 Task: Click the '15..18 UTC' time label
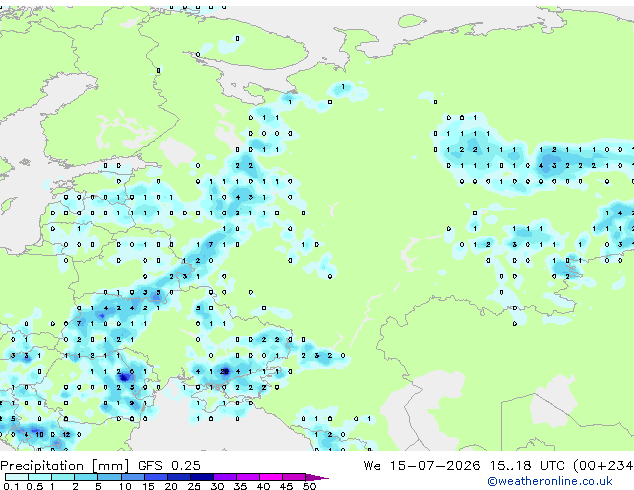(x=527, y=466)
